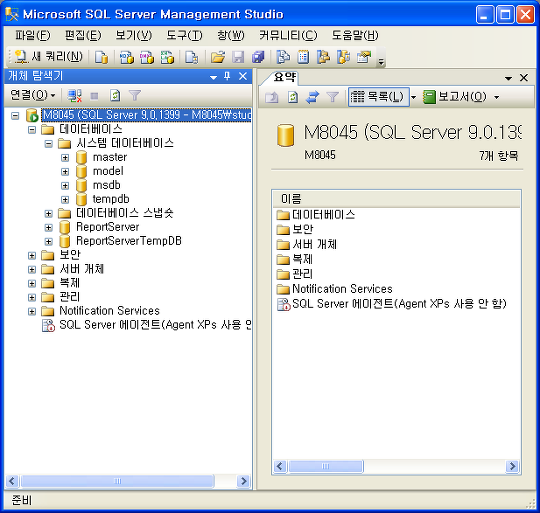Click the Disconnect icon in Object Explorer
Screen dimensions: 540x513
[74, 96]
